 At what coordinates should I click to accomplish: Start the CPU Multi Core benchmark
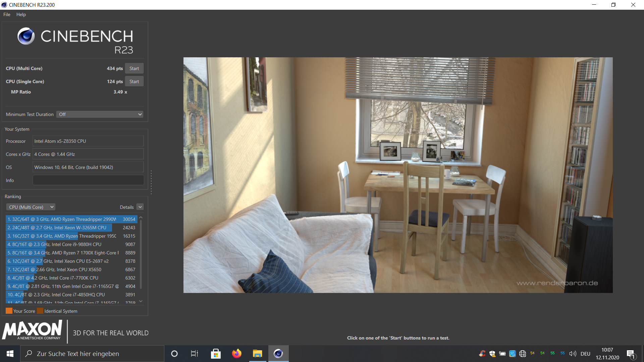[134, 68]
